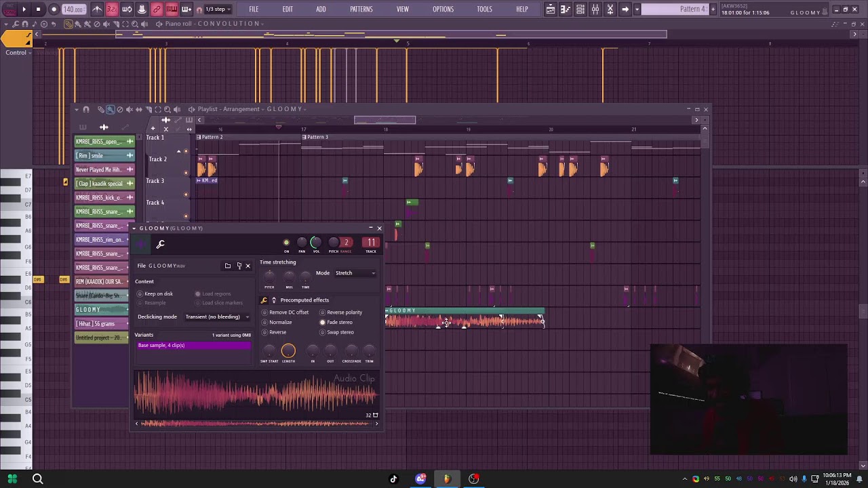Open the PATTERNS menu
This screenshot has height=488, width=868.
coord(361,9)
